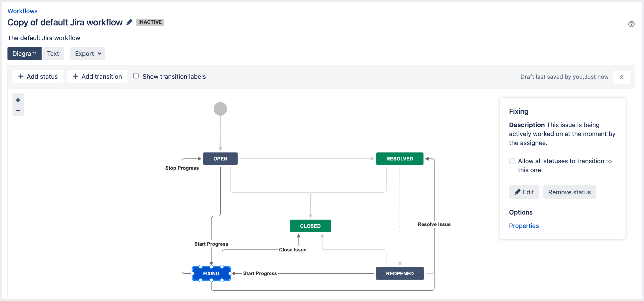Zoom in with the plus icon

[18, 100]
